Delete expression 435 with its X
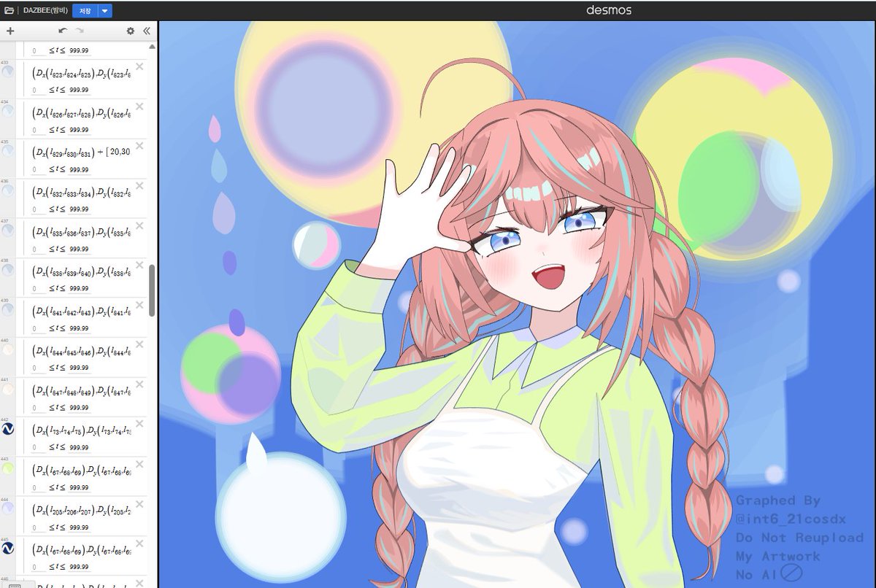 point(139,146)
